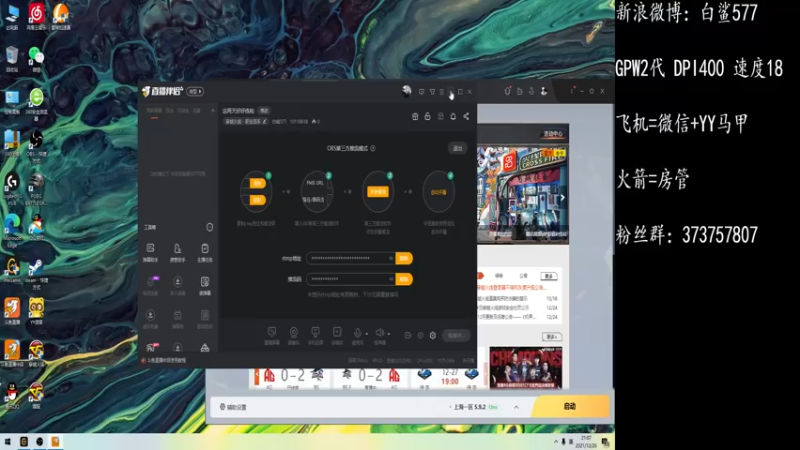The width and height of the screenshot is (800, 450).
Task: Show hidden system tray icons
Action: [x=556, y=441]
